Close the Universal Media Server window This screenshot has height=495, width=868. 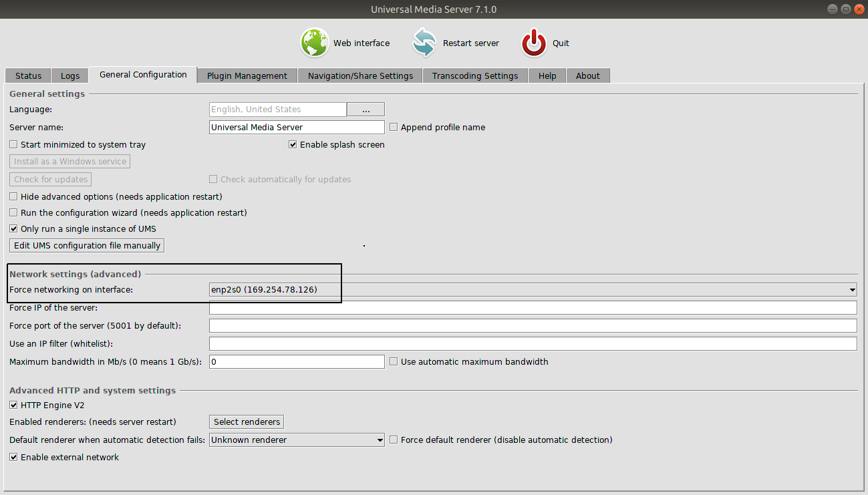(858, 9)
